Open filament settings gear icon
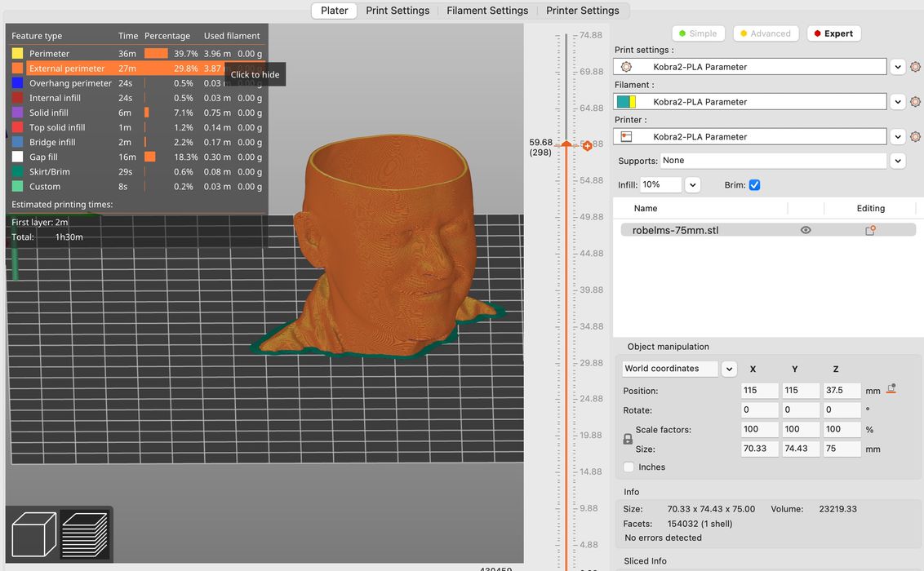The image size is (924, 571). (915, 102)
